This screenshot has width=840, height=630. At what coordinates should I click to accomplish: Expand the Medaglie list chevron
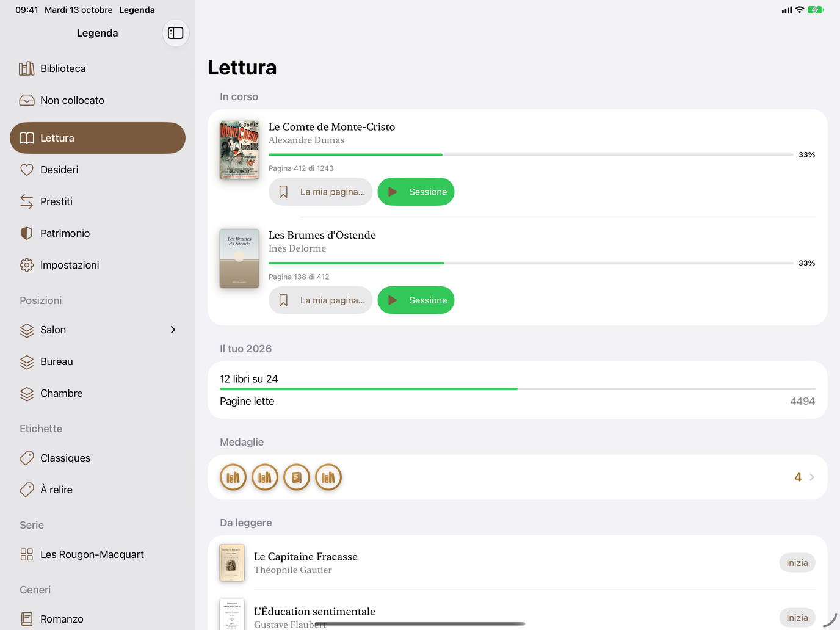(812, 477)
